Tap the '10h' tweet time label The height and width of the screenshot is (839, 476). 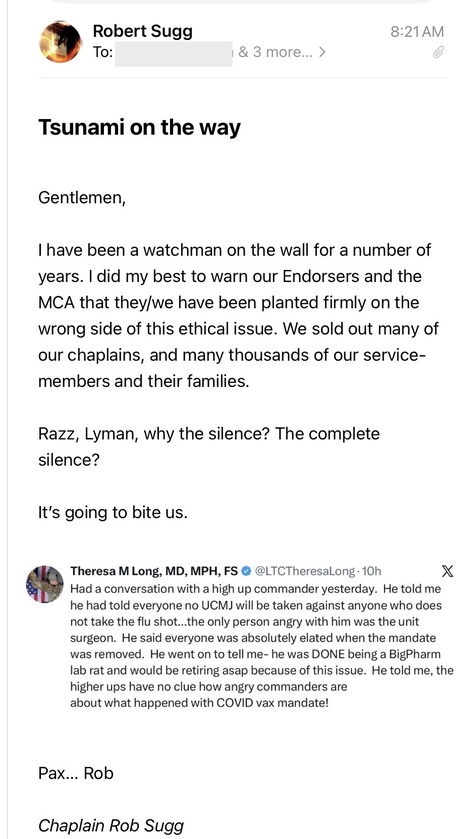(371, 571)
